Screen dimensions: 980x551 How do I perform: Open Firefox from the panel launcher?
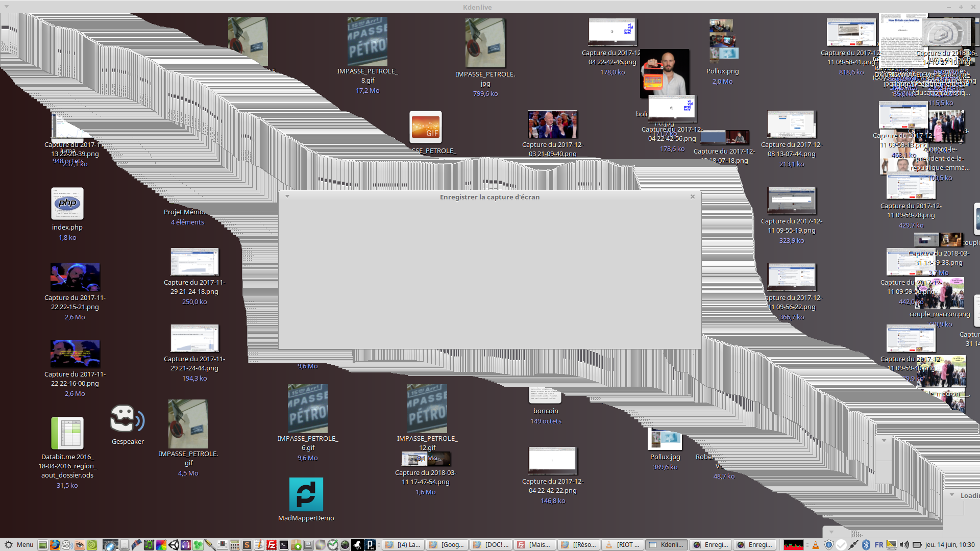point(55,545)
